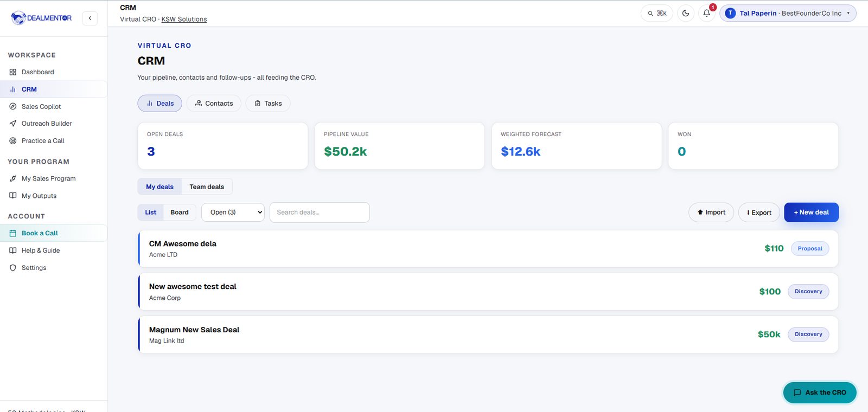Go to Outreach Builder

[53, 124]
